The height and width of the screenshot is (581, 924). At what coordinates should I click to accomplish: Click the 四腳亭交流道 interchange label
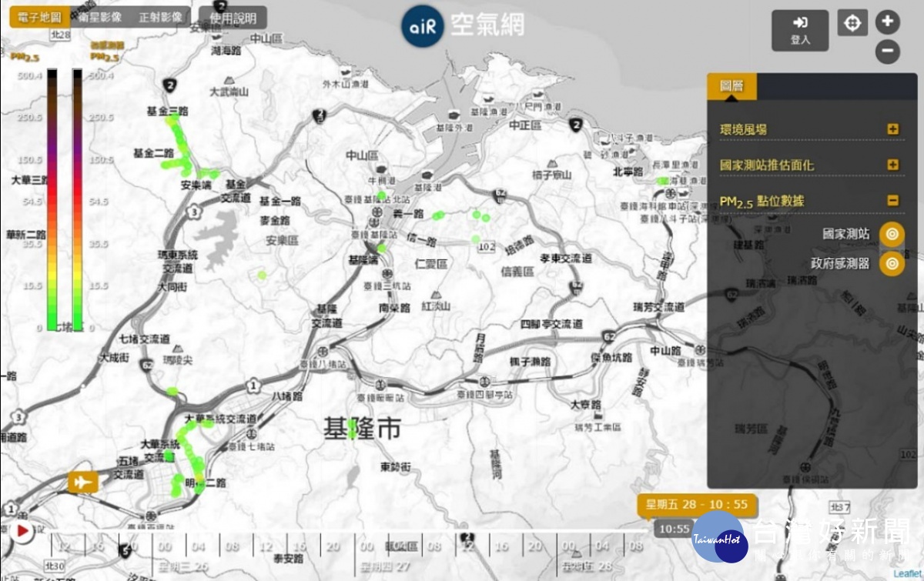(x=552, y=323)
